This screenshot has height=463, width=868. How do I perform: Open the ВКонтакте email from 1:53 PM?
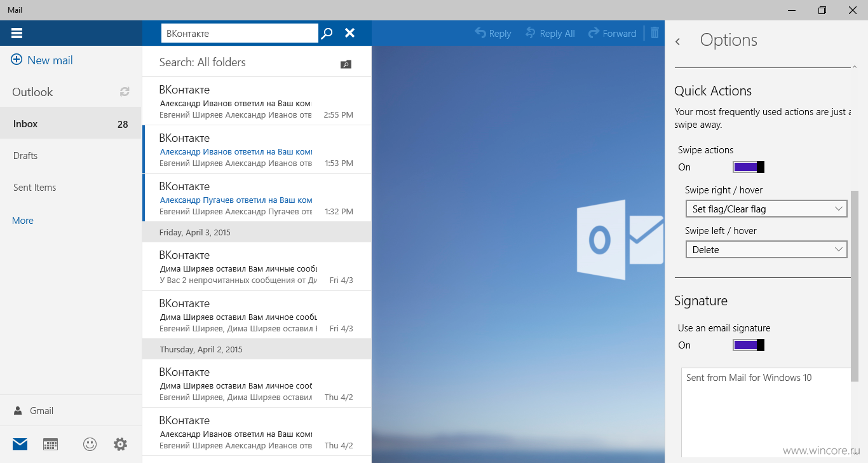[x=257, y=149]
